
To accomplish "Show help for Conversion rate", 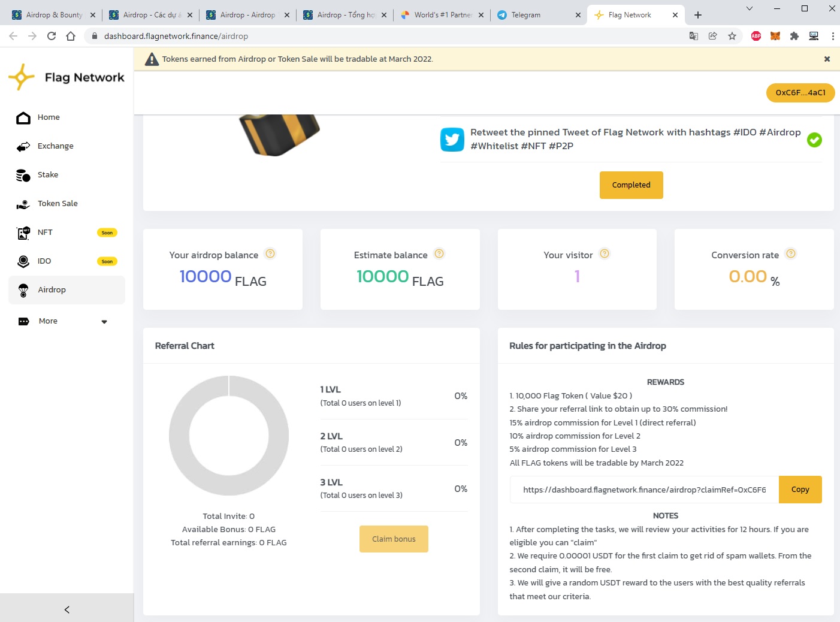I will pyautogui.click(x=791, y=253).
